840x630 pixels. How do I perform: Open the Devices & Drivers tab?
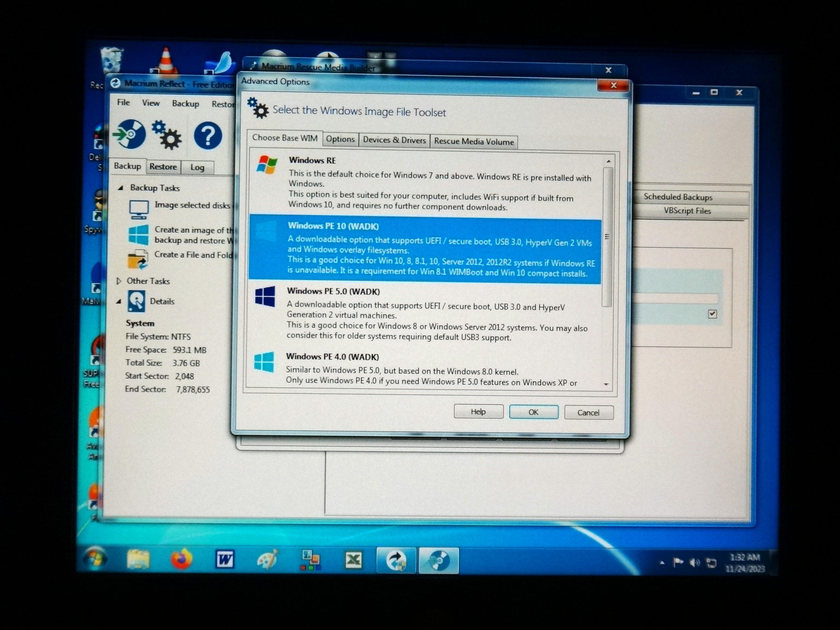coord(394,140)
